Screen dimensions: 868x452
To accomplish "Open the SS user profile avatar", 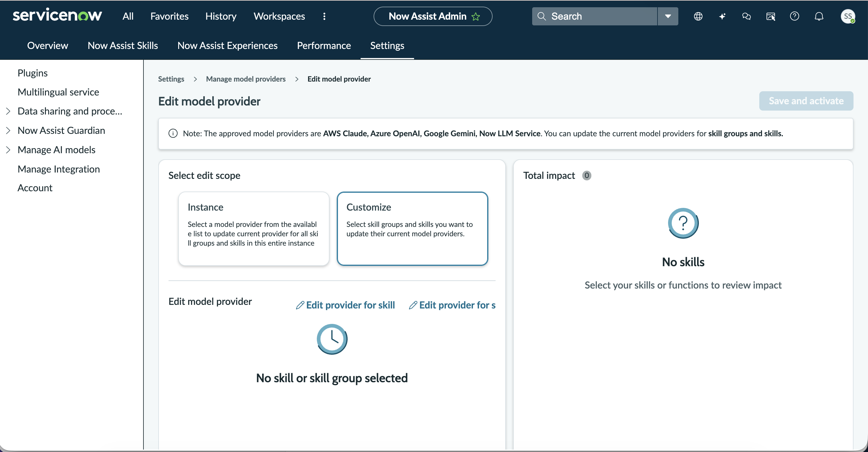I will (x=848, y=16).
